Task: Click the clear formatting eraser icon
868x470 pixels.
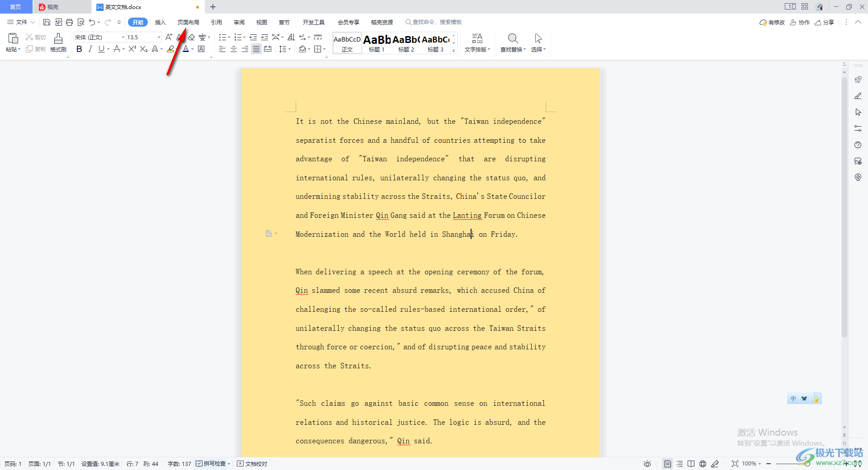Action: pos(191,37)
